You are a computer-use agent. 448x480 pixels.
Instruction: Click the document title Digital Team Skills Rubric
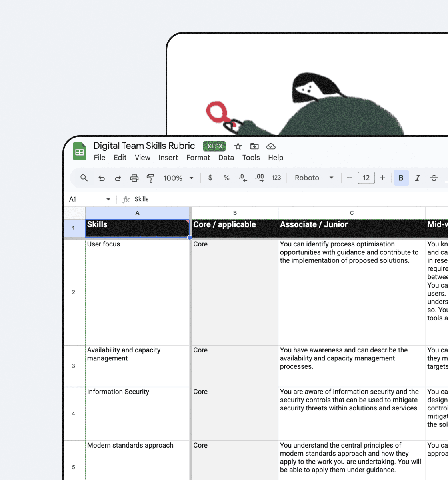coord(144,146)
